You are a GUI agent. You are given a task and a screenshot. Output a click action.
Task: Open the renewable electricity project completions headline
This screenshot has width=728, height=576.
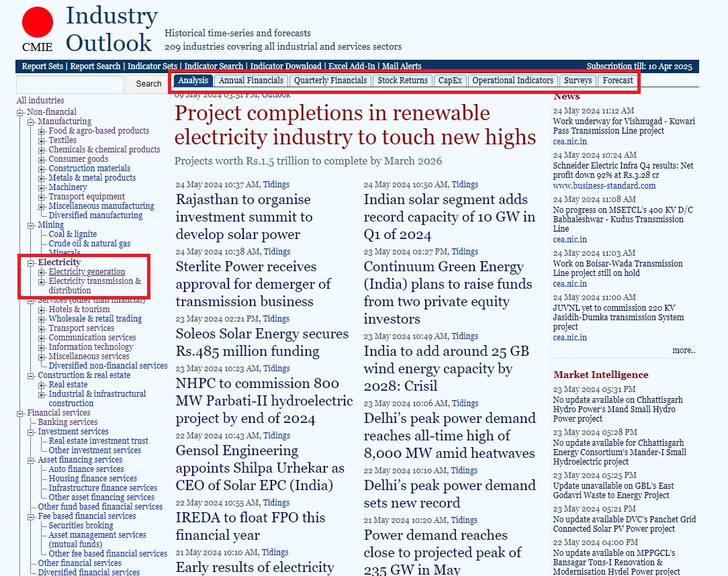click(355, 125)
